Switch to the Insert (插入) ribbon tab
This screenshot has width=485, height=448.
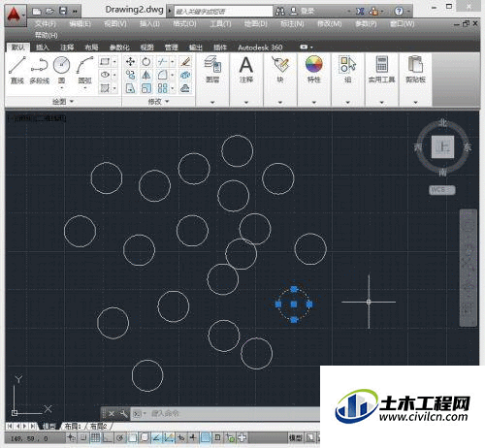click(42, 48)
